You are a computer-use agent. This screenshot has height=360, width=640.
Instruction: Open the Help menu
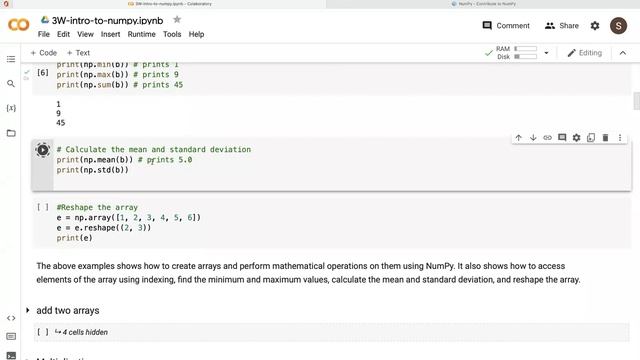(196, 34)
